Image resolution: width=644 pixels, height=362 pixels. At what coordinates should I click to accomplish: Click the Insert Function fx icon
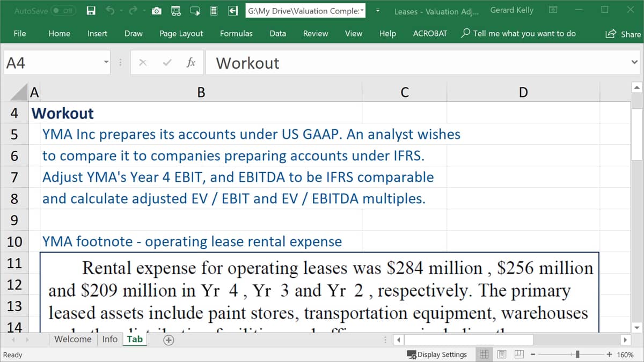(191, 63)
